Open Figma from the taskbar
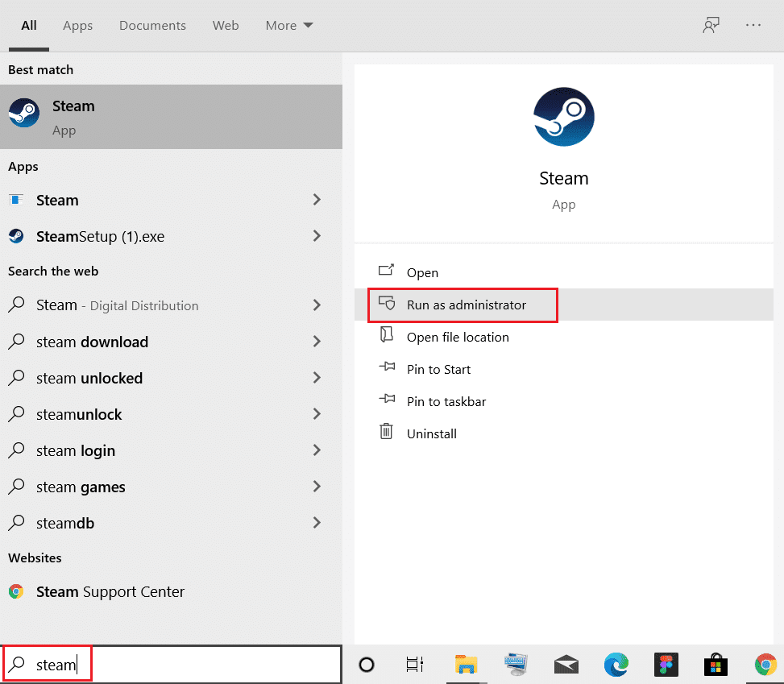The height and width of the screenshot is (684, 784). [666, 665]
